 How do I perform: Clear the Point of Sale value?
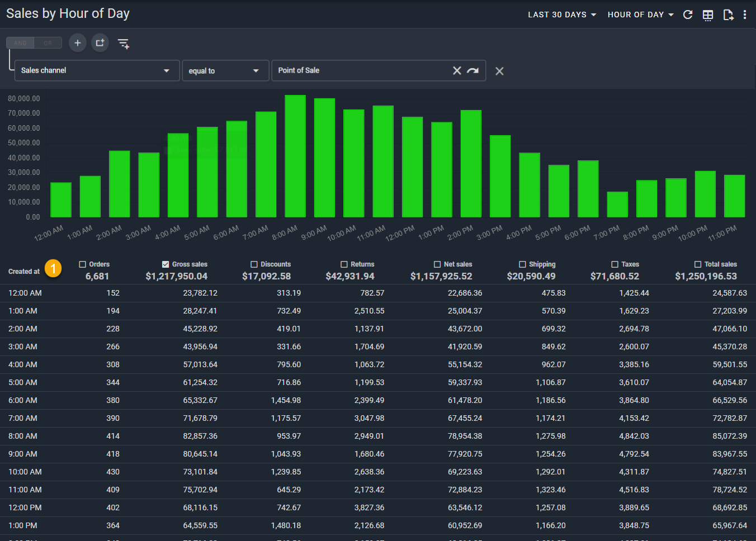(x=457, y=70)
